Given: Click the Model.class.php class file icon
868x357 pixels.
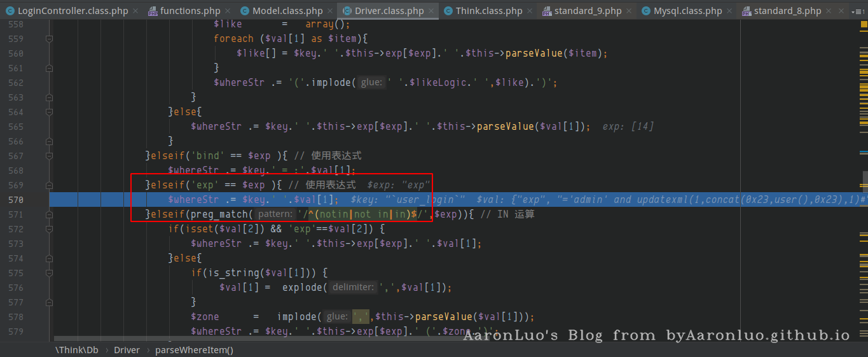Looking at the screenshot, I should pyautogui.click(x=245, y=11).
